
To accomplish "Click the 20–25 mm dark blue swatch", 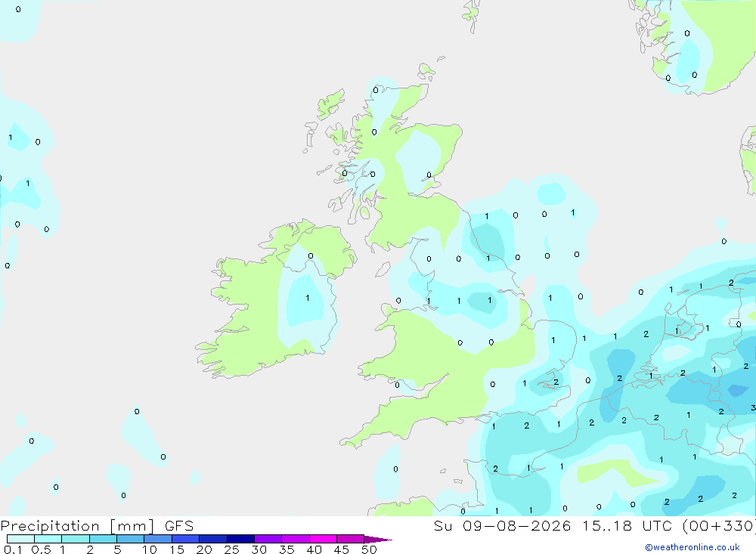I will pyautogui.click(x=213, y=539).
